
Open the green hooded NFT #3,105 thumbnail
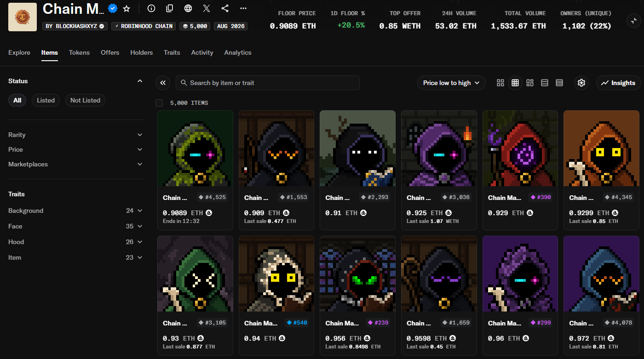point(195,274)
